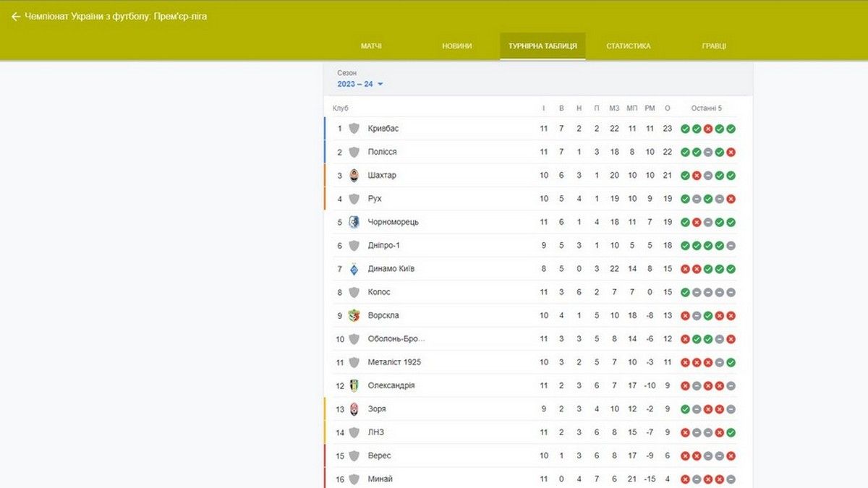Click the Рух team name
The width and height of the screenshot is (868, 488).
point(375,199)
